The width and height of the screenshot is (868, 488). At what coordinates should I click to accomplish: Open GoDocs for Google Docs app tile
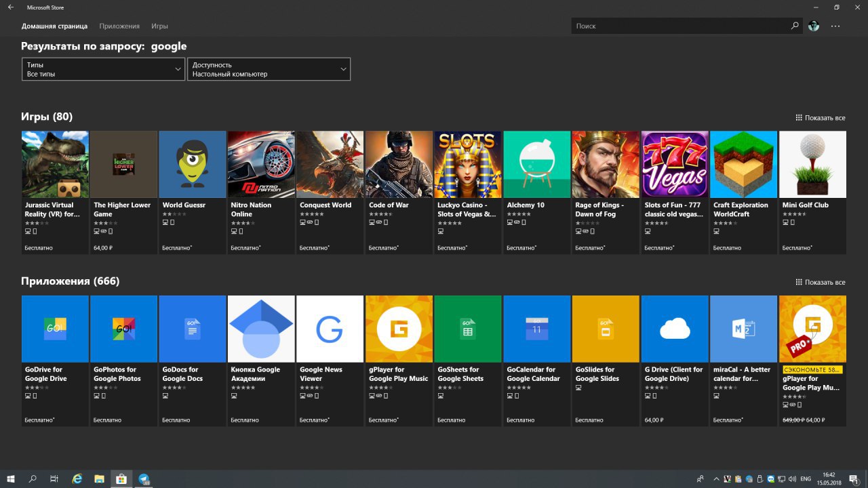point(193,361)
